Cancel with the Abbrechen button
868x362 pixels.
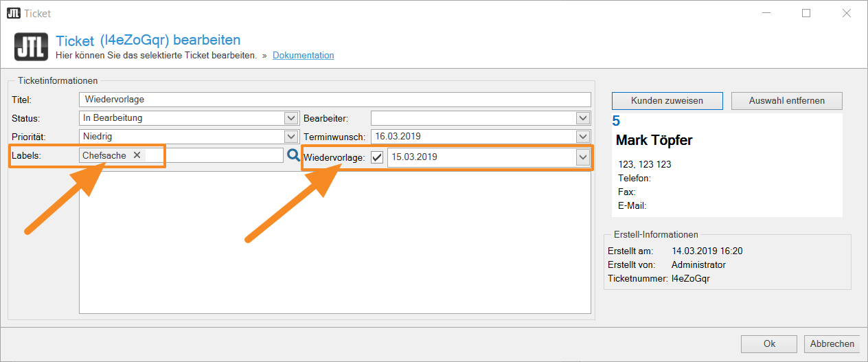click(832, 344)
